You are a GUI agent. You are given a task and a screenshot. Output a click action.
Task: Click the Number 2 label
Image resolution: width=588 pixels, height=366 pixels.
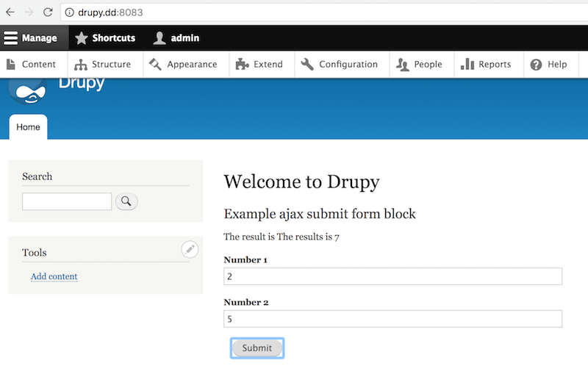(x=246, y=302)
